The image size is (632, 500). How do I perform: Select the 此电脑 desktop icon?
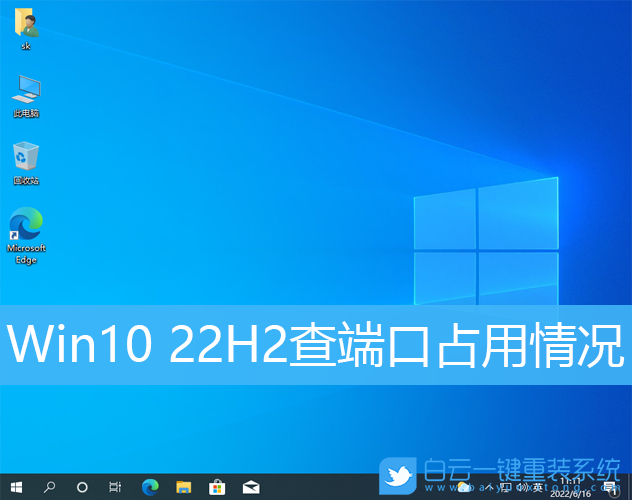(26, 96)
